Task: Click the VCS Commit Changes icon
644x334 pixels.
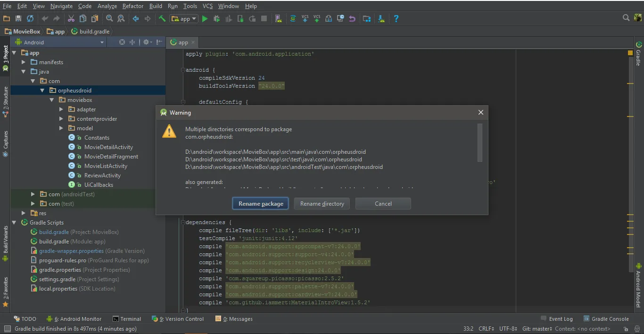Action: (317, 18)
